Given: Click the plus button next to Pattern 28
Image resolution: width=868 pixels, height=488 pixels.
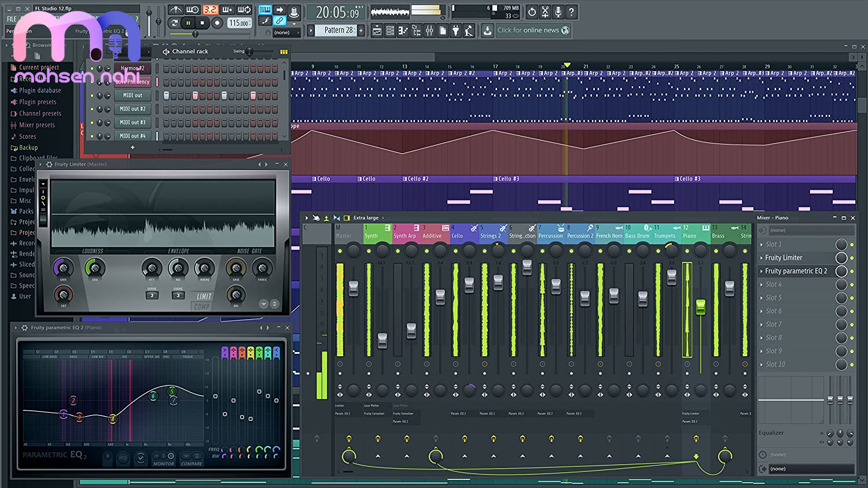Looking at the screenshot, I should click(362, 30).
